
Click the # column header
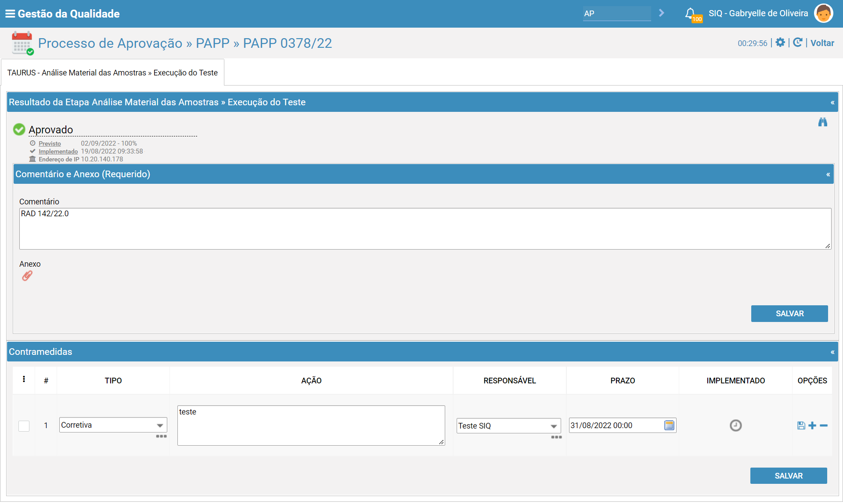[46, 380]
